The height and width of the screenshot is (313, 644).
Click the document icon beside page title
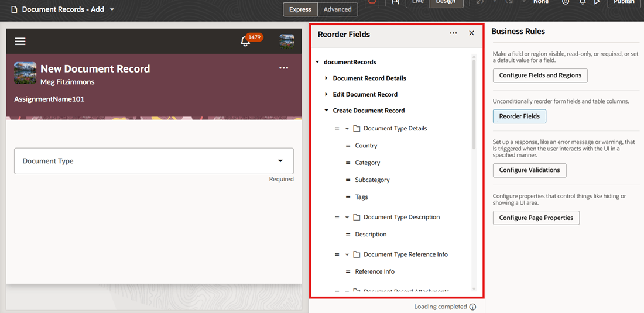(x=15, y=9)
